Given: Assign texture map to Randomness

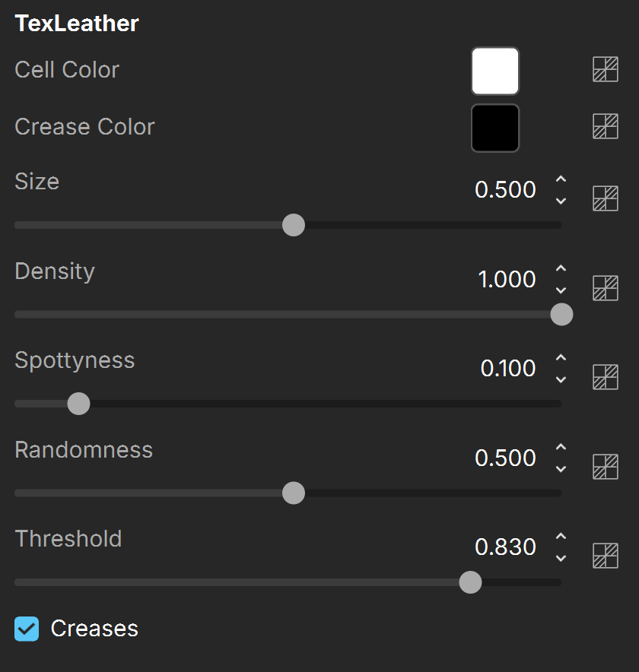Looking at the screenshot, I should [x=605, y=467].
